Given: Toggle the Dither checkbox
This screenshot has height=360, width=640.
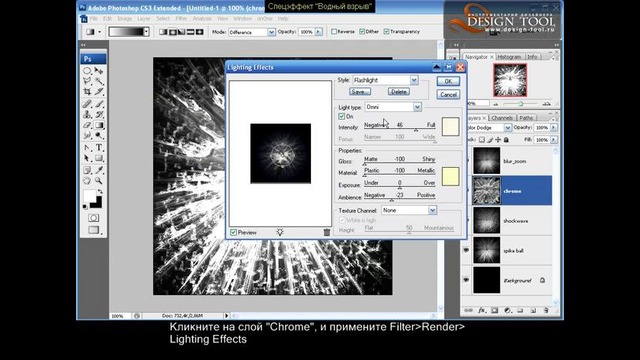Looking at the screenshot, I should 362,31.
